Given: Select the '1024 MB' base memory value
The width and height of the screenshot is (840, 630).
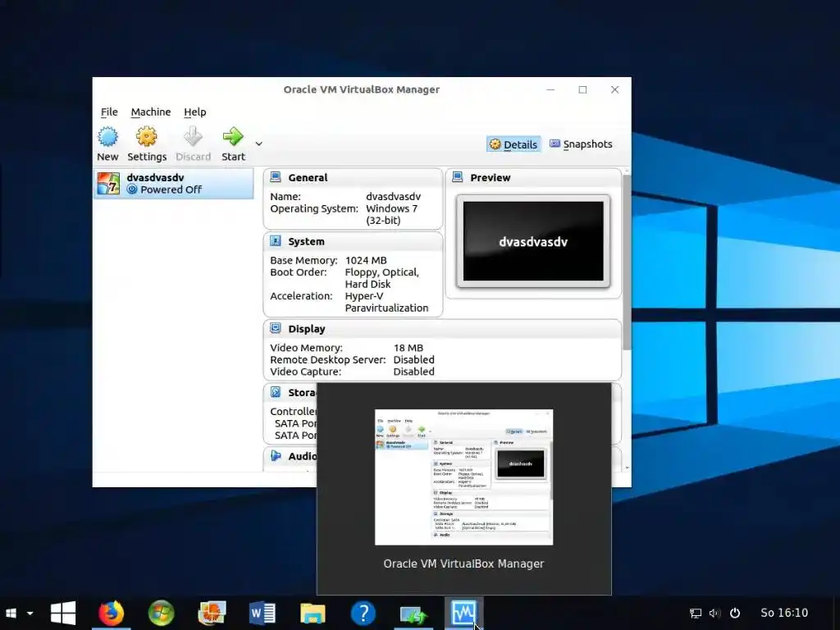Looking at the screenshot, I should click(366, 260).
